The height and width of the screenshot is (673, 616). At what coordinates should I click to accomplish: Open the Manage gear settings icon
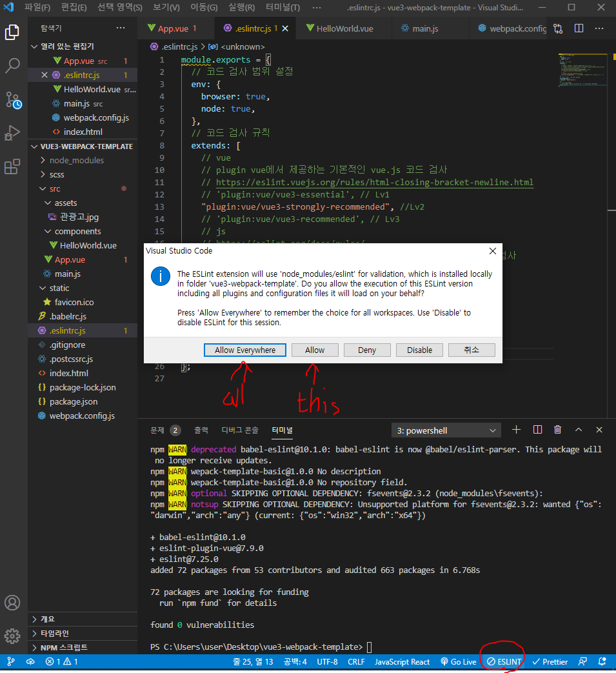[x=12, y=636]
